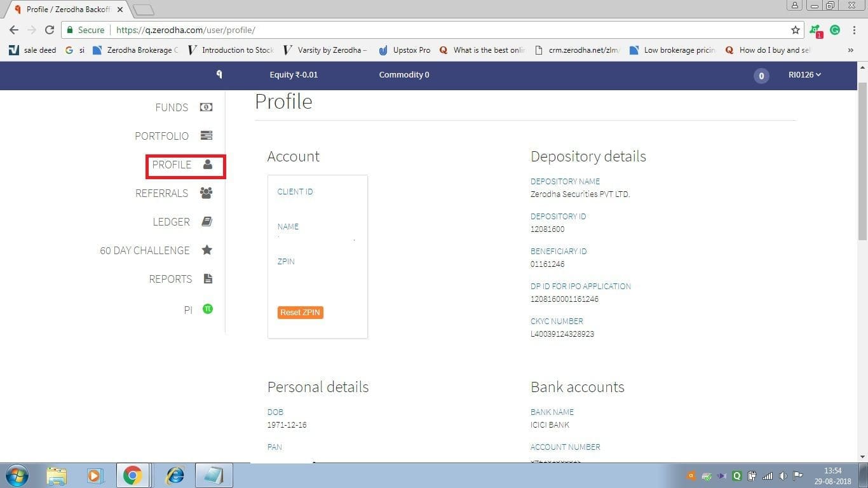Open the 'sale deed' bookmark

tap(33, 50)
